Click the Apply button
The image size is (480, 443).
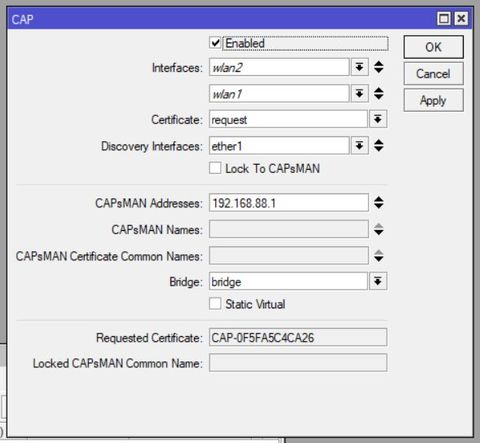click(x=433, y=100)
